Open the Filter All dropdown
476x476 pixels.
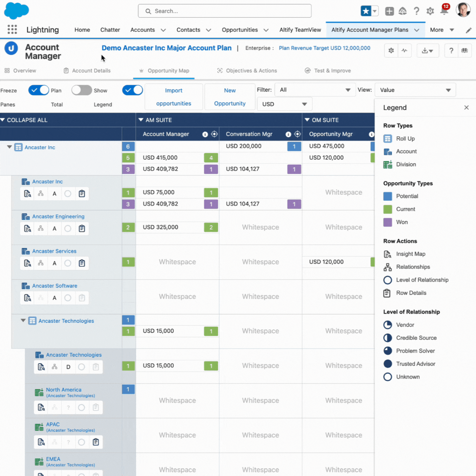[315, 90]
